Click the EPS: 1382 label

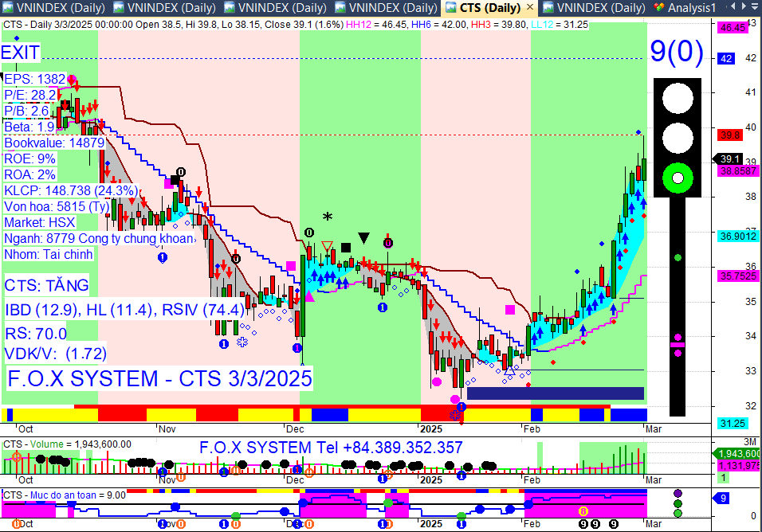coord(34,79)
